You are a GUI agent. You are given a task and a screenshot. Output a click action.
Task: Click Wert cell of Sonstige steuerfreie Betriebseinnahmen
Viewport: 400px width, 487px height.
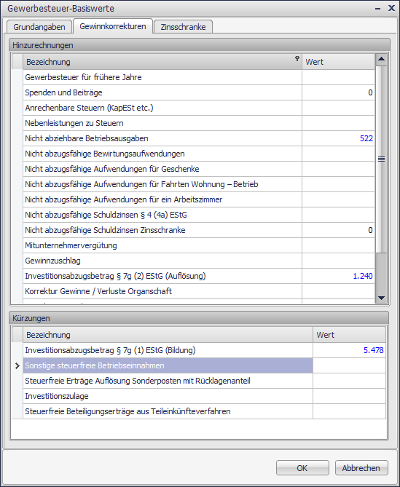(349, 366)
